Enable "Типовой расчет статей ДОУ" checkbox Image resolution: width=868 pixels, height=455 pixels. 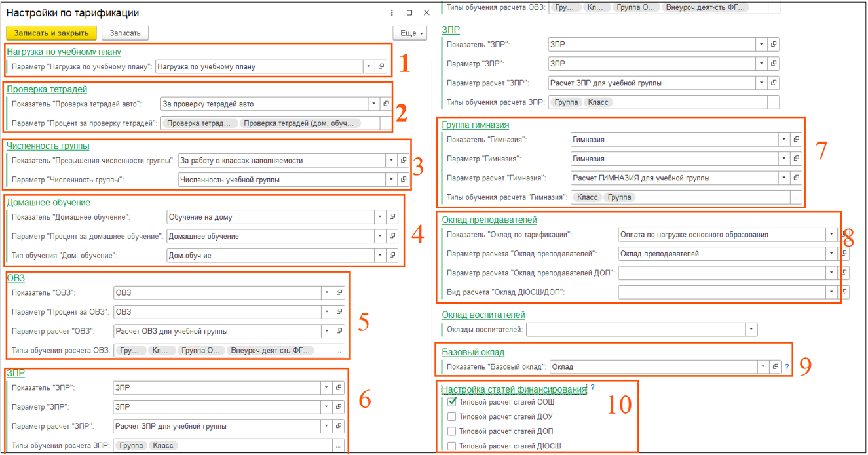pos(451,416)
